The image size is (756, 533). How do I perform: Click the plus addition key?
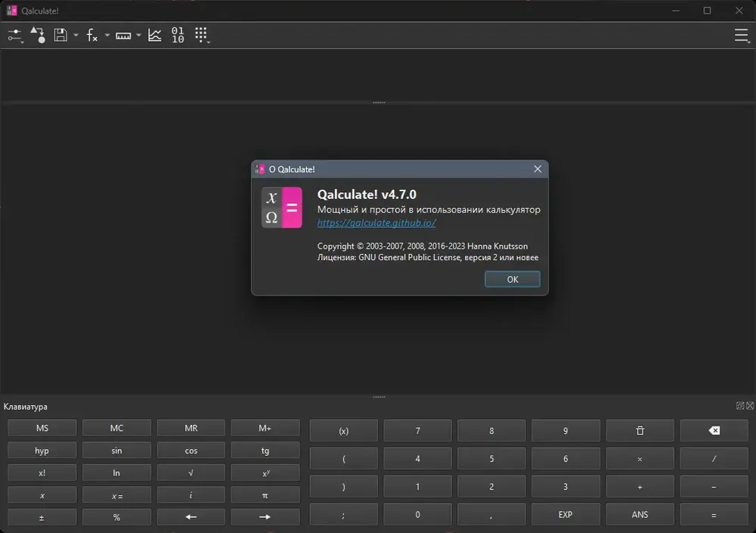(x=640, y=487)
